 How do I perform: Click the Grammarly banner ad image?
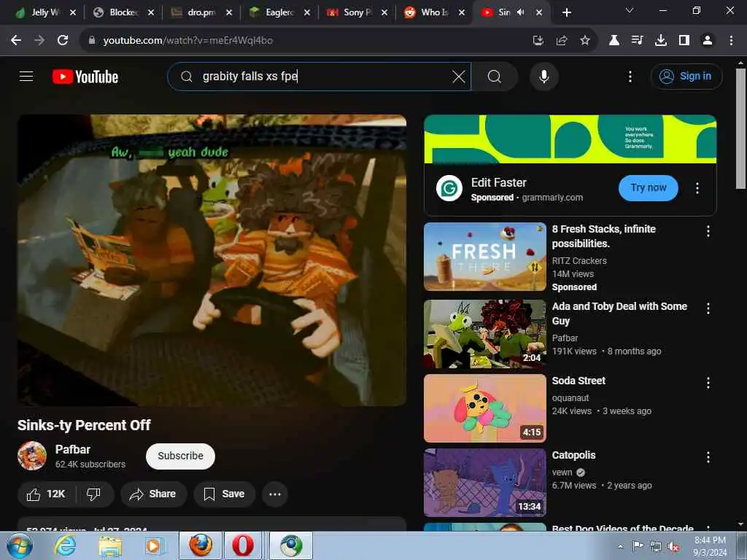pos(570,139)
